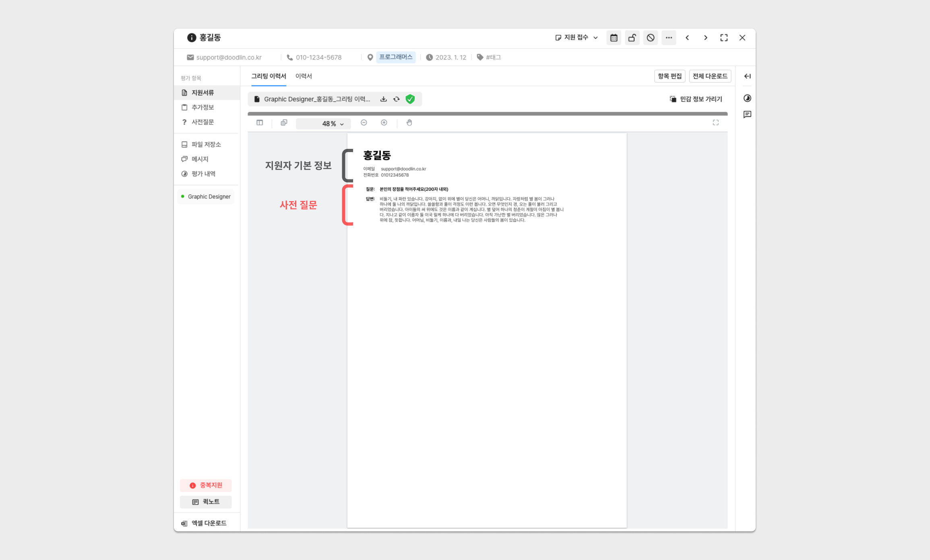Click the horizontal gray scrollbar above viewer
Image resolution: width=930 pixels, height=560 pixels.
click(487, 114)
